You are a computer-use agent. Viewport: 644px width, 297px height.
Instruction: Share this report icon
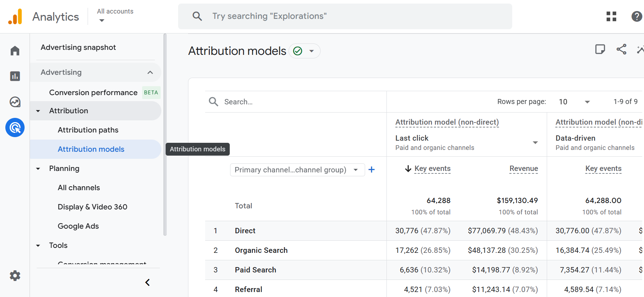(622, 49)
